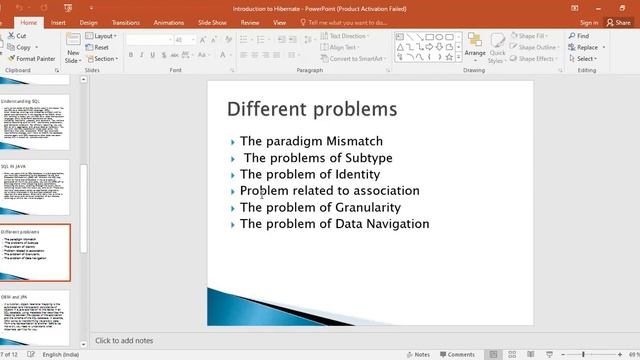Open line spacing options

click(x=309, y=40)
